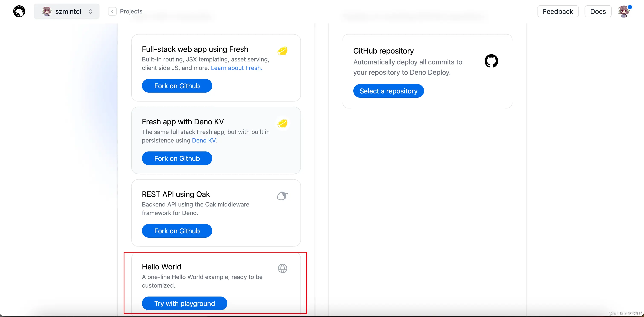Click the lemon icon on Full-stack Fresh card

283,51
